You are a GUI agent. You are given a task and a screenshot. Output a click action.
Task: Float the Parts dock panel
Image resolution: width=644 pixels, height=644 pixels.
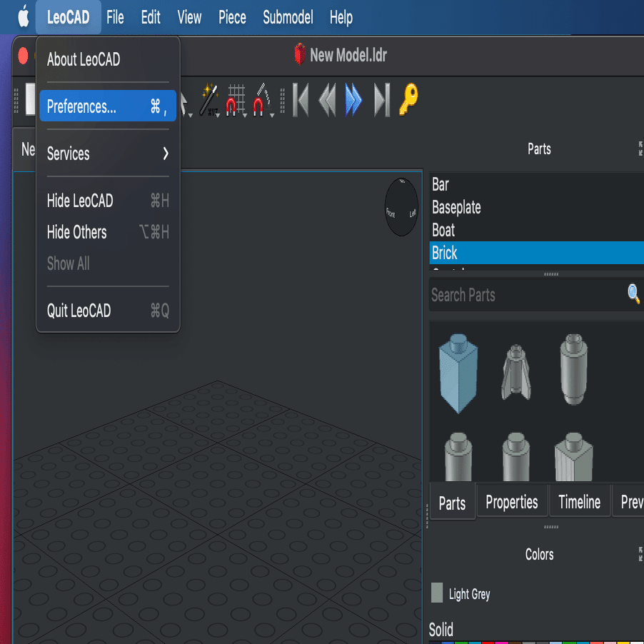[640, 149]
